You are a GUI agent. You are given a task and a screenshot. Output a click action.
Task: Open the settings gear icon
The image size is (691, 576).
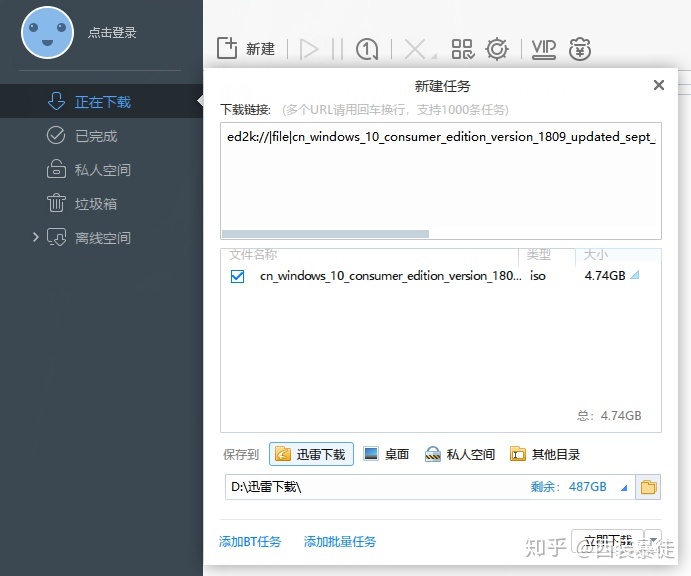(497, 48)
